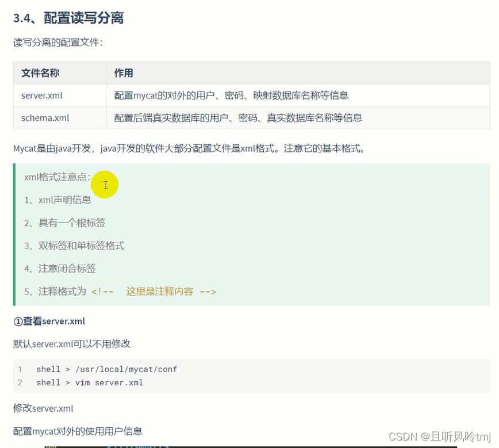
Task: Select the server.xml cell in the table
Action: [x=41, y=95]
